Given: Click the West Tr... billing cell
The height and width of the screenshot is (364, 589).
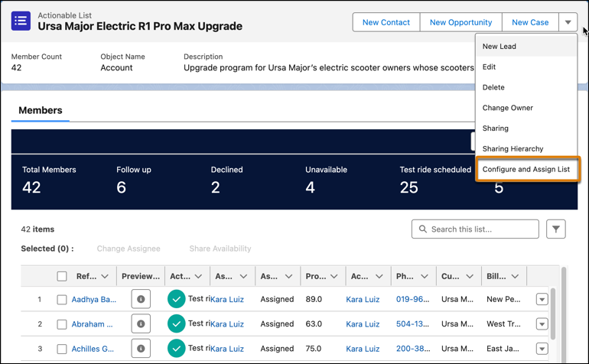Looking at the screenshot, I should click(x=503, y=324).
